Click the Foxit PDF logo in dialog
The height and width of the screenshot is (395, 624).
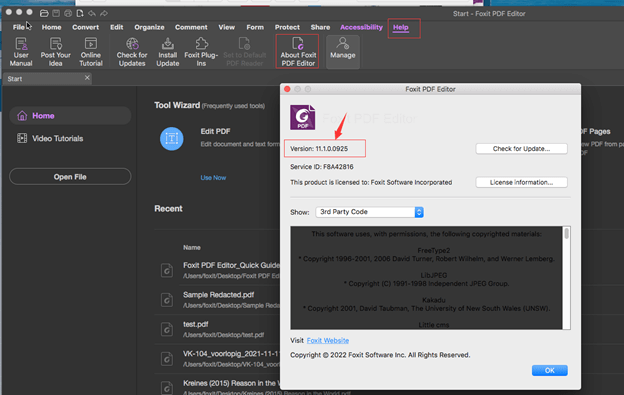click(302, 117)
